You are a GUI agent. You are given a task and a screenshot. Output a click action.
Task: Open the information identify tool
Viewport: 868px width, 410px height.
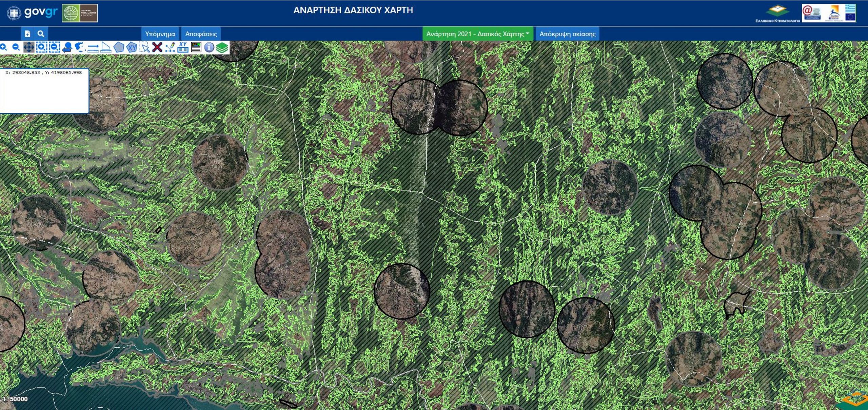click(209, 47)
